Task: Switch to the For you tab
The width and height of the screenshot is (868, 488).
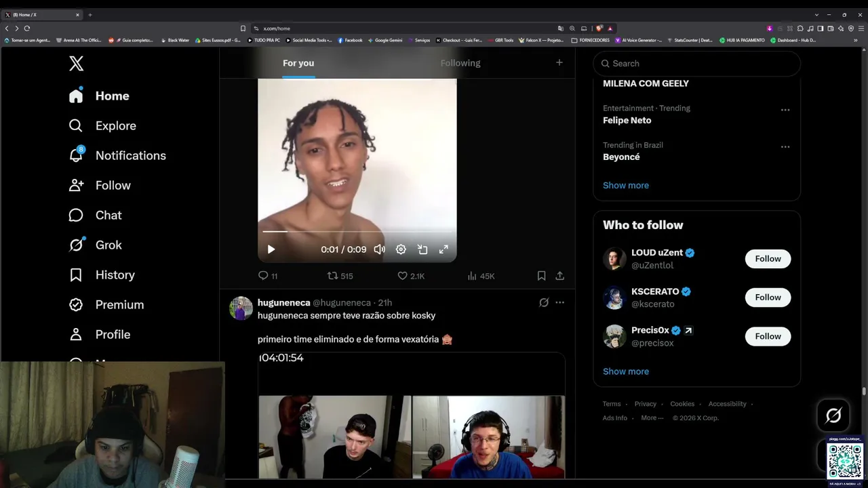Action: click(x=298, y=63)
